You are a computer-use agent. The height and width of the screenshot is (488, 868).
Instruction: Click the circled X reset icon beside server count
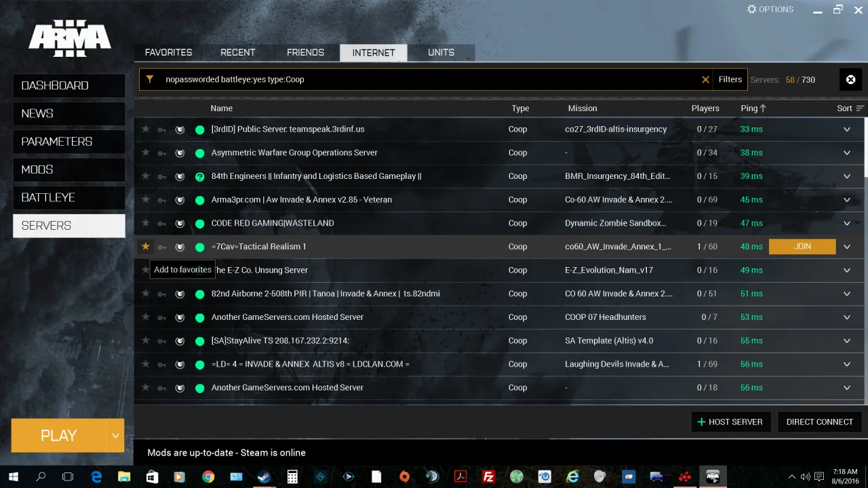[850, 79]
